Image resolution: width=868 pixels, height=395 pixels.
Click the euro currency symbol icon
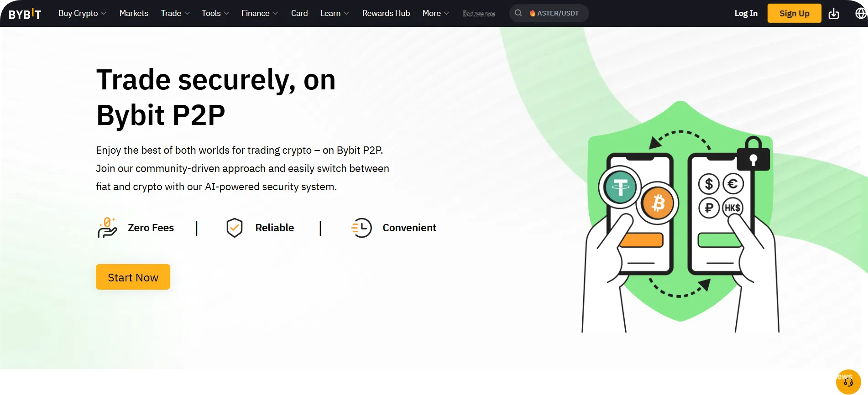click(x=733, y=184)
